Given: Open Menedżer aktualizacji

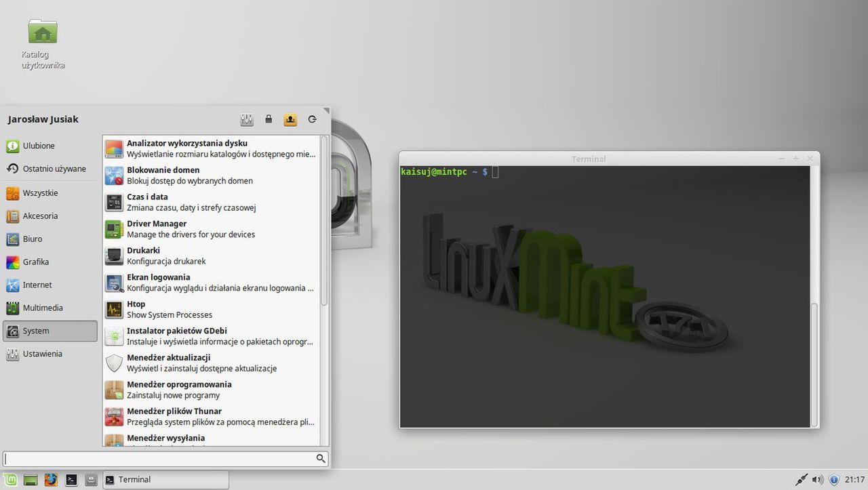Looking at the screenshot, I should click(211, 363).
